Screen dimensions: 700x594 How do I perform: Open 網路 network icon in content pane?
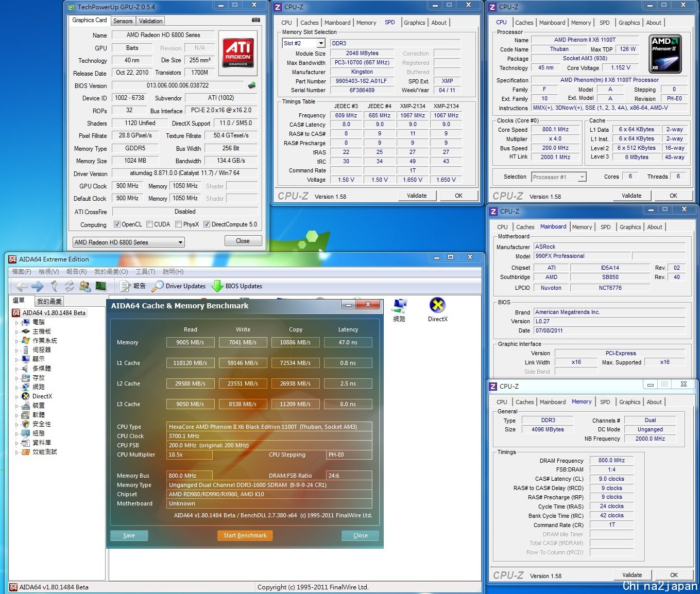[x=399, y=305]
